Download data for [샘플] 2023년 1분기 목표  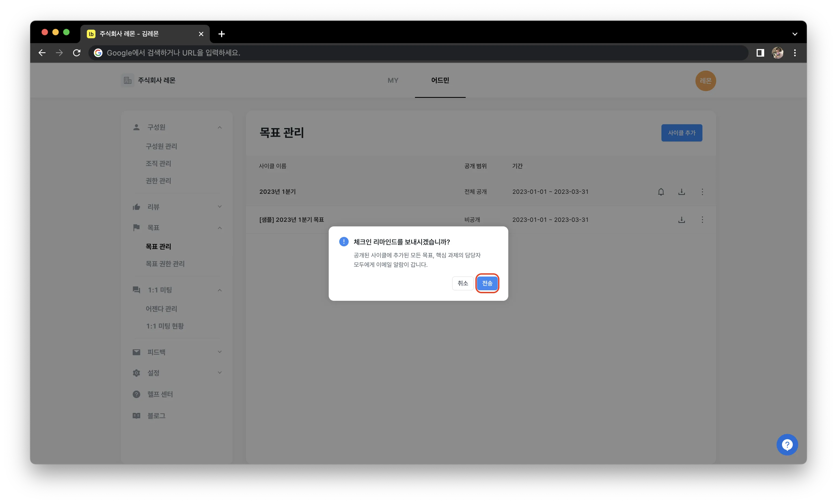click(x=681, y=220)
